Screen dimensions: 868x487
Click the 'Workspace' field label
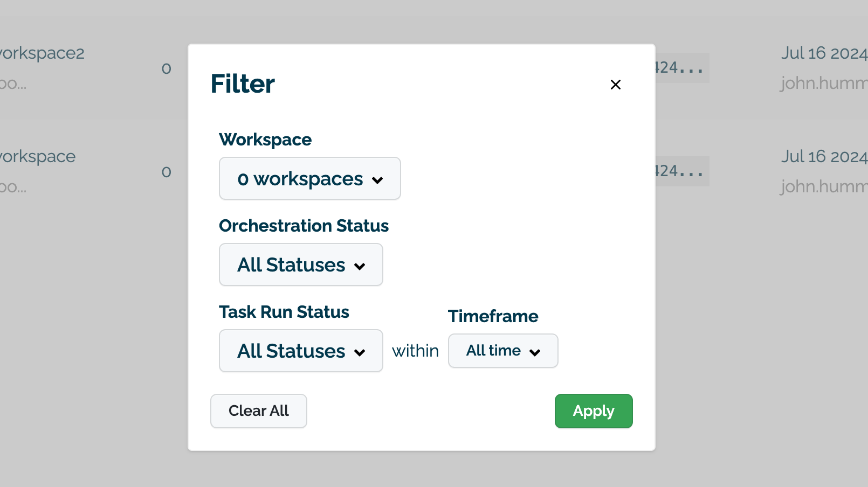[x=265, y=140]
